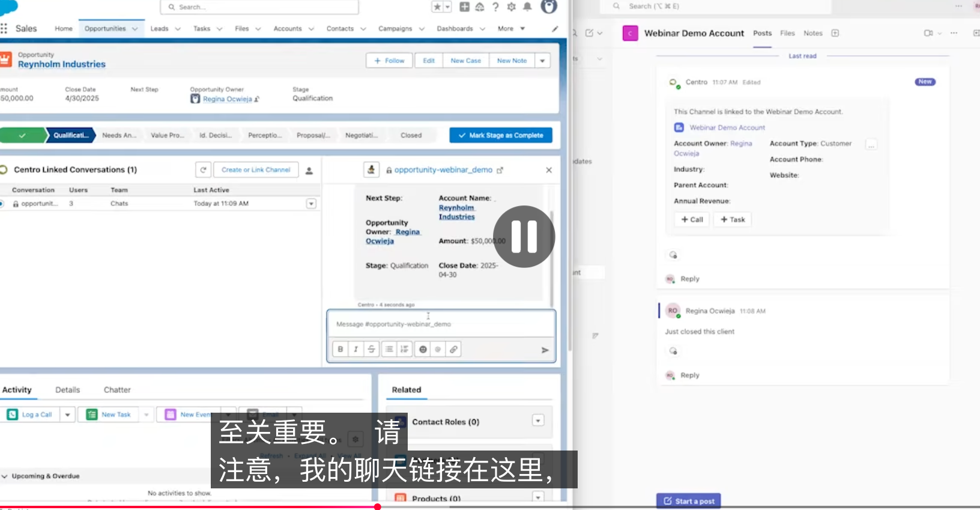Click the Message #opportunity-webinar_demo input field
The image size is (980, 510).
pos(441,324)
